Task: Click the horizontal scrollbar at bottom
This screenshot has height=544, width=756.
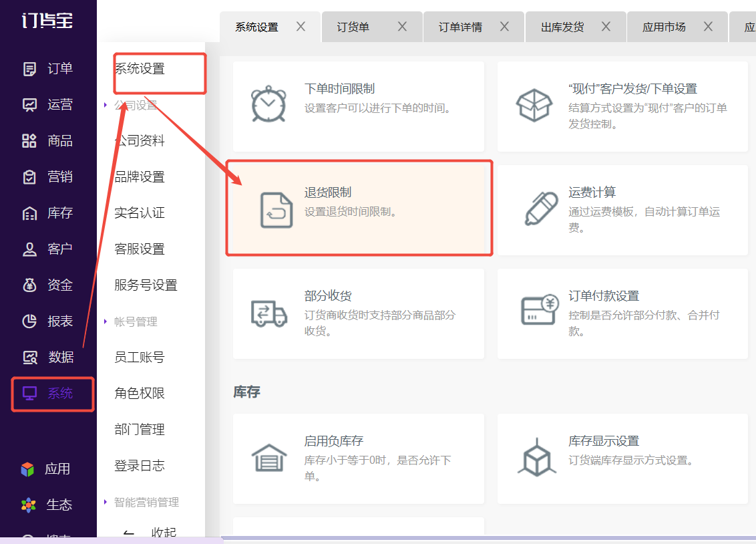Action: 488,538
